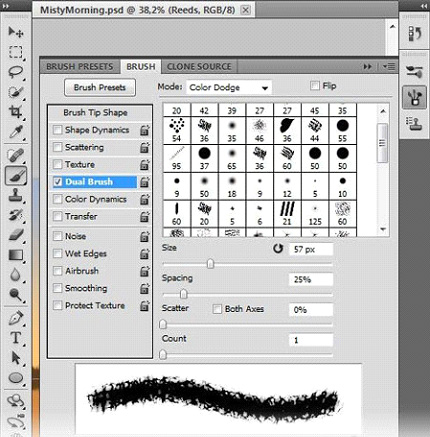Check the Flip checkbox

tap(314, 86)
